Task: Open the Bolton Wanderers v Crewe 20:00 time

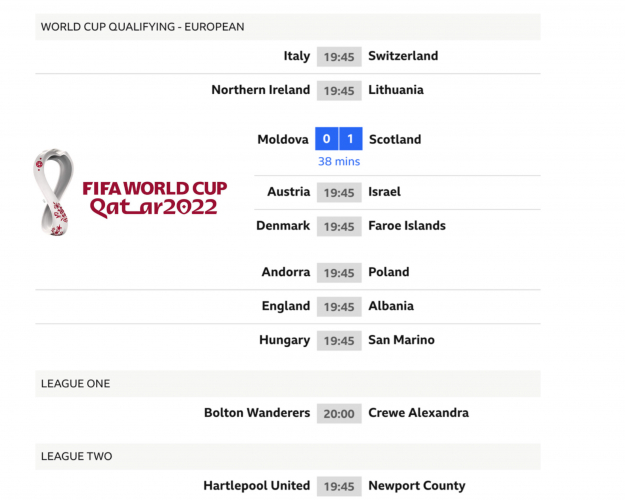Action: [339, 414]
